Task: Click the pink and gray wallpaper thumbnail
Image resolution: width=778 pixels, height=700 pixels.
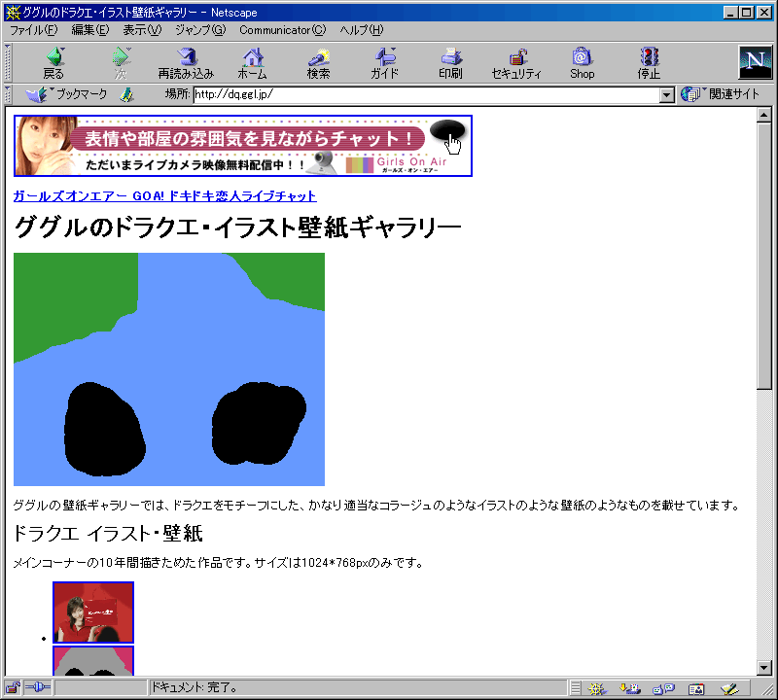Action: click(x=93, y=661)
